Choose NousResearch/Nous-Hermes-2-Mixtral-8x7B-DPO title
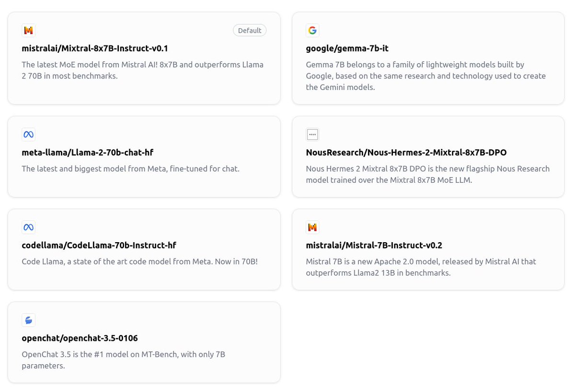 pyautogui.click(x=406, y=152)
